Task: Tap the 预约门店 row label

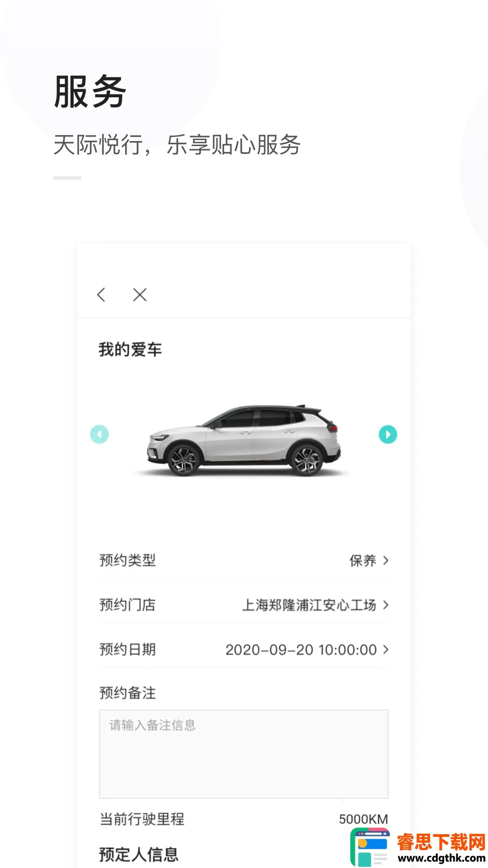Action: click(x=127, y=605)
